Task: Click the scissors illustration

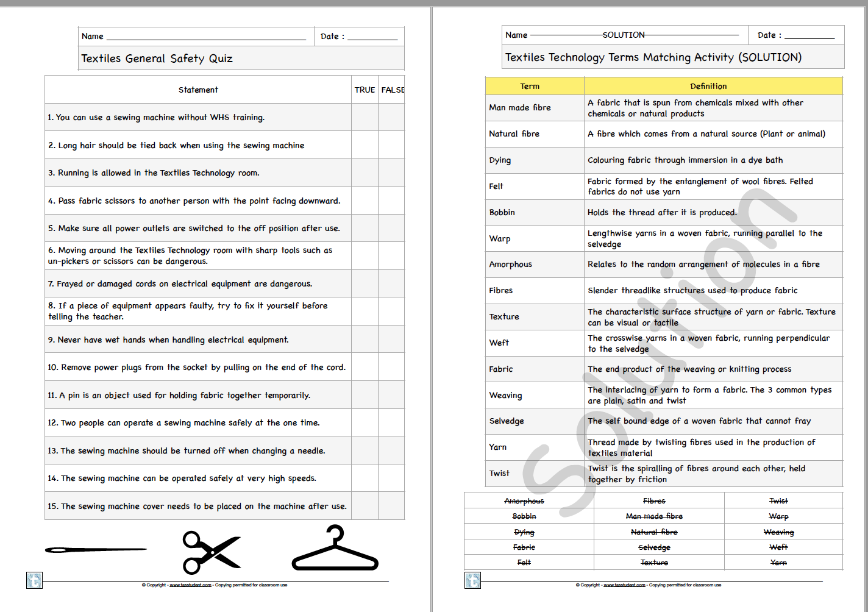Action: coord(212,553)
